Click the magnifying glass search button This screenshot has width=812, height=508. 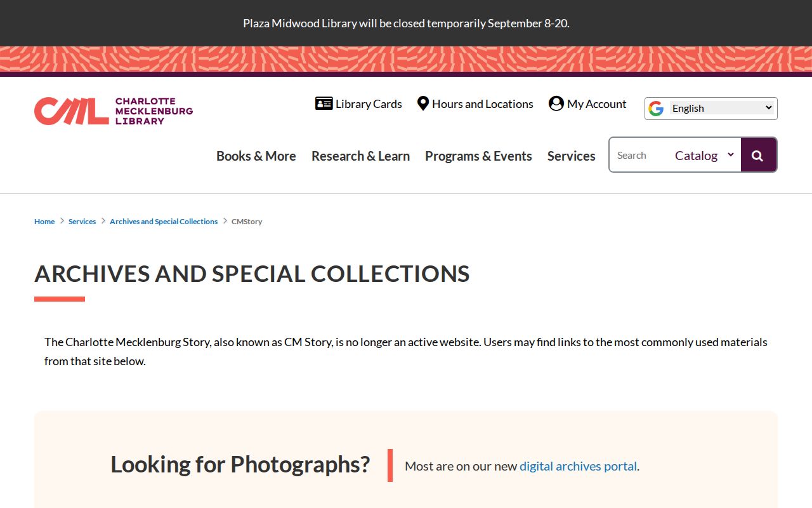pos(757,155)
